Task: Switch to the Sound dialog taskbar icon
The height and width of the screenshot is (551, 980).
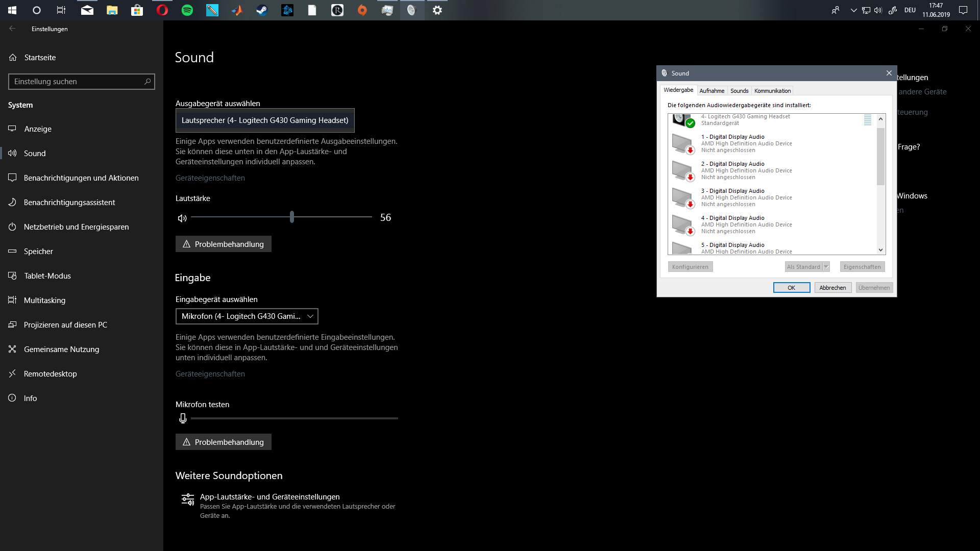Action: coord(412,10)
